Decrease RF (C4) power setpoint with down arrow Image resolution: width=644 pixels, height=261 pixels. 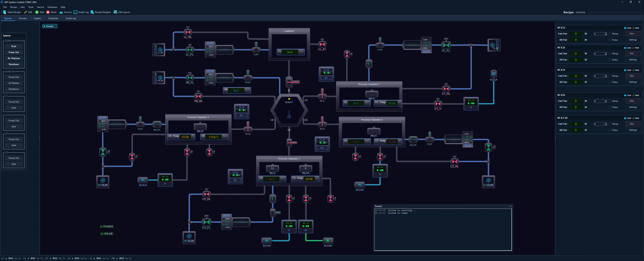(x=606, y=102)
